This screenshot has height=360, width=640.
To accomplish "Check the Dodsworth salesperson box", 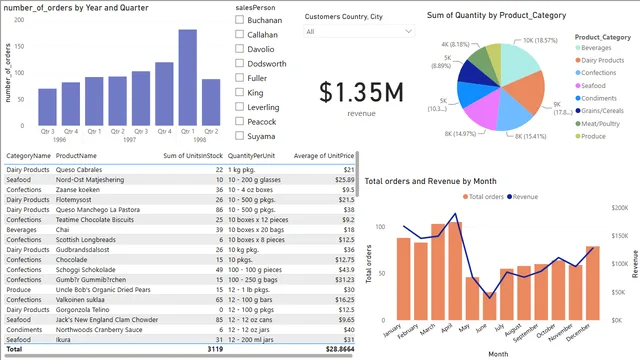I will (240, 63).
